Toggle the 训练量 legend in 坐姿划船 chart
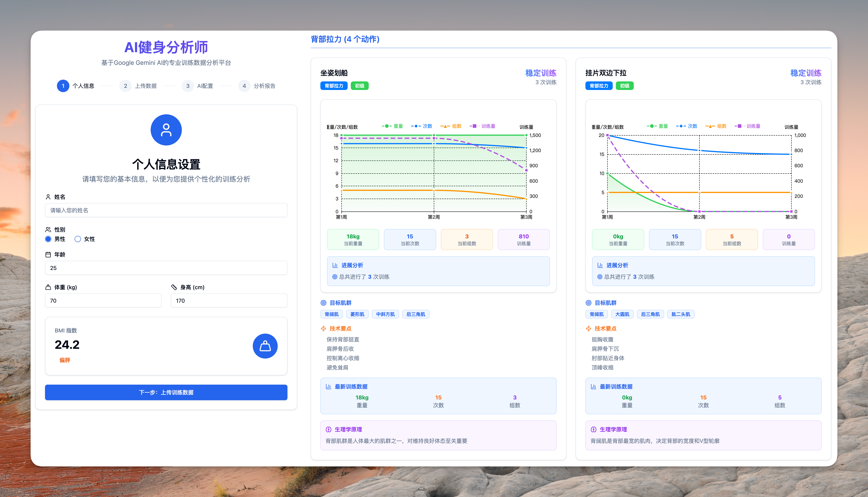Viewport: 868px width, 497px height. pyautogui.click(x=483, y=126)
